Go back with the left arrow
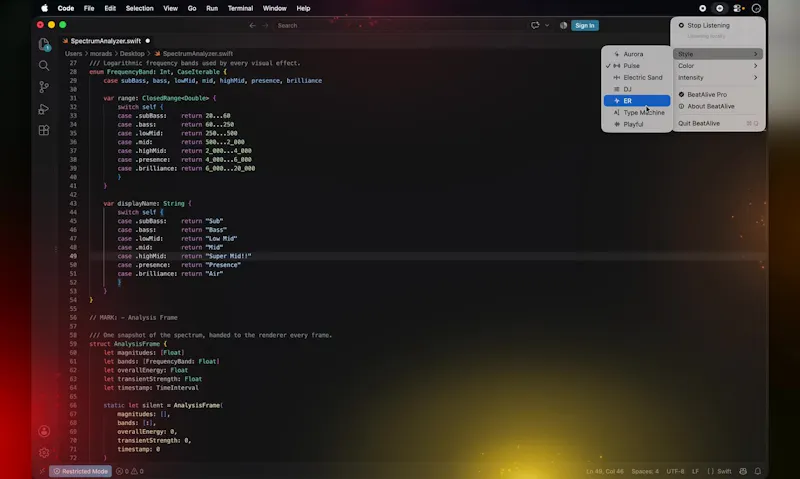This screenshot has width=800, height=479. click(x=252, y=25)
